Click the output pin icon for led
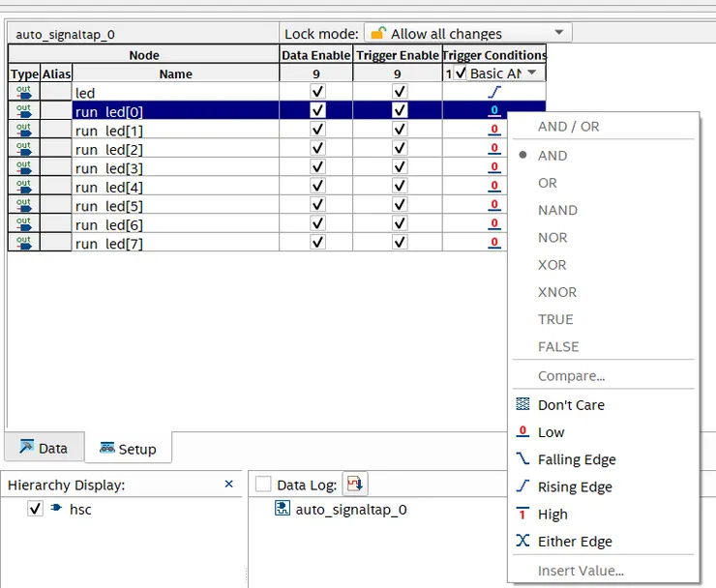Viewport: 716px width, 588px height. coord(23,92)
